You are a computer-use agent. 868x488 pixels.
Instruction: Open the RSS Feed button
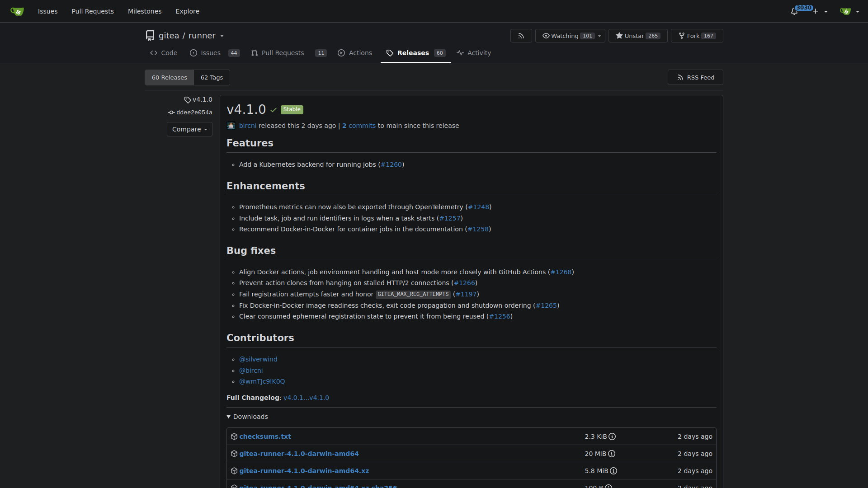pyautogui.click(x=695, y=77)
